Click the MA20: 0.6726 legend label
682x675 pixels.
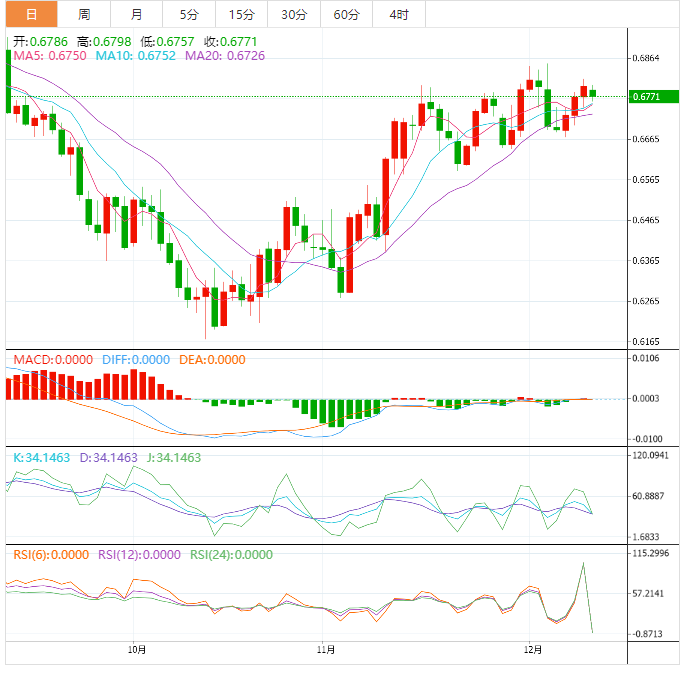coord(225,56)
